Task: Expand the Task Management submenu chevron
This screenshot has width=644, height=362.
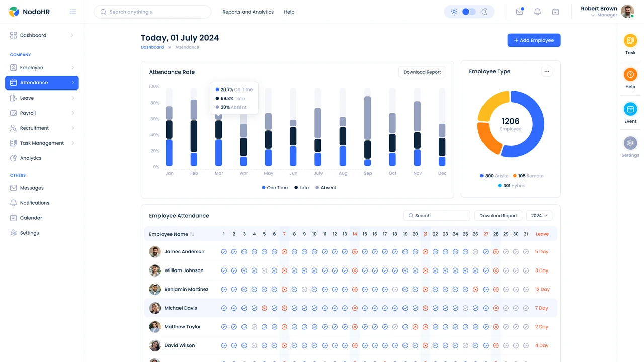Action: point(73,143)
